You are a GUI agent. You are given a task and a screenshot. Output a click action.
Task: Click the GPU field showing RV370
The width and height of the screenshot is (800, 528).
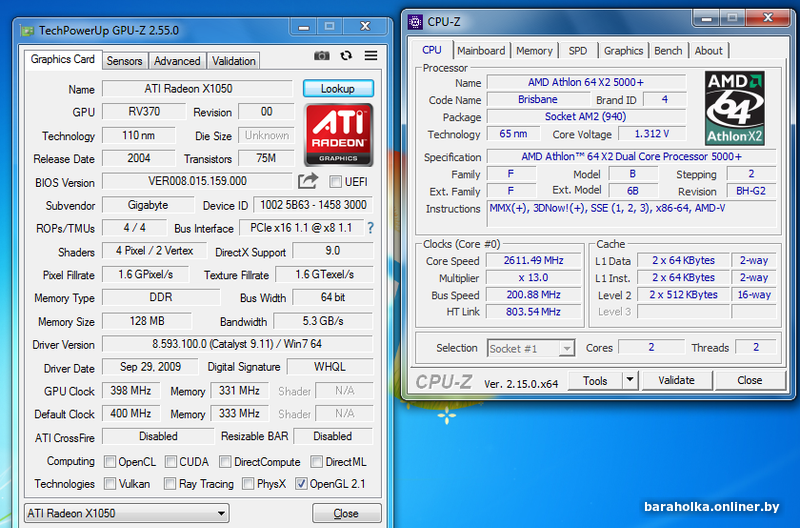pyautogui.click(x=144, y=112)
